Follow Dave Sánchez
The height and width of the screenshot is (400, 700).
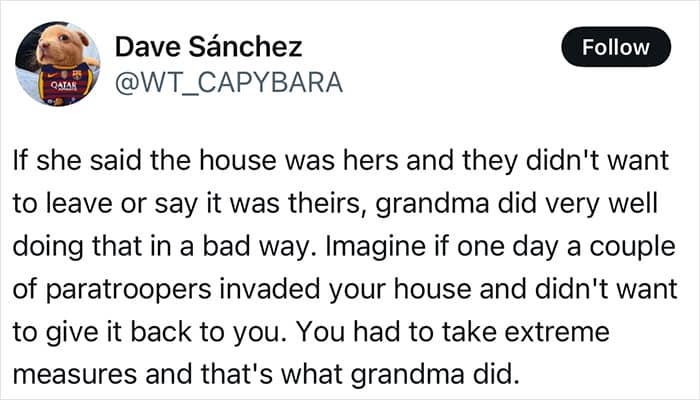(x=616, y=47)
